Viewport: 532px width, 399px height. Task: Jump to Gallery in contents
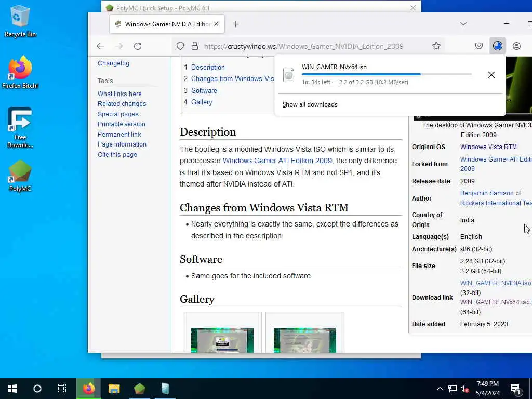pyautogui.click(x=202, y=102)
